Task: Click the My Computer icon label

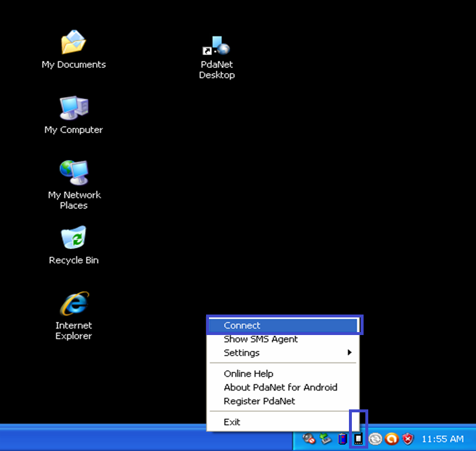Action: (x=74, y=129)
